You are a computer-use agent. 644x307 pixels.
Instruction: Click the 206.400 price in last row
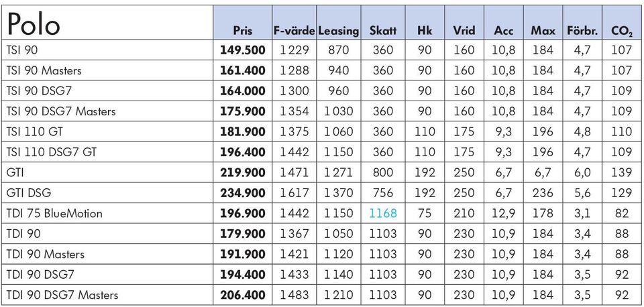pos(243,295)
